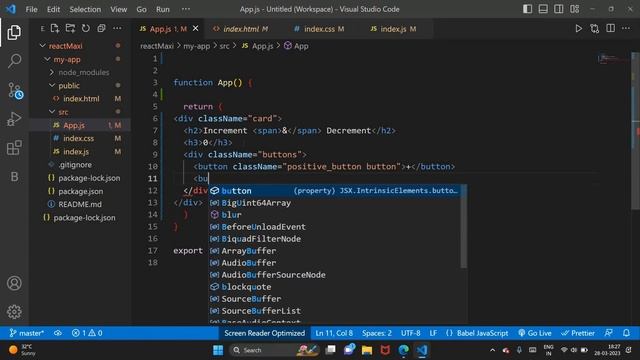Open the Run menu
640x360 pixels.
162,9
